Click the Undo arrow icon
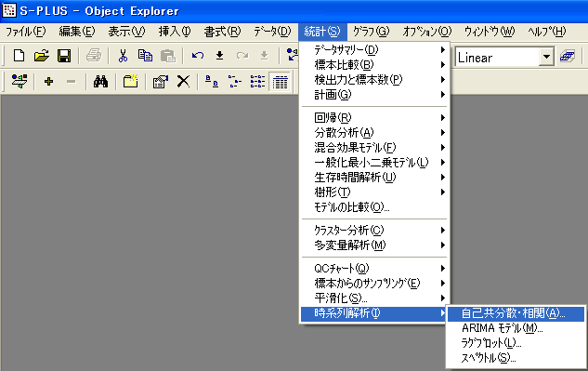This screenshot has height=371, width=588. point(198,56)
